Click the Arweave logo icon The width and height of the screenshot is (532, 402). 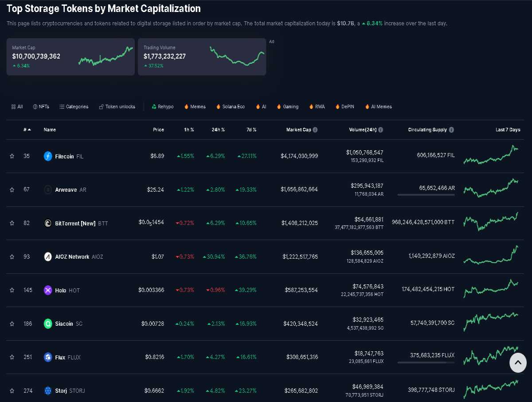point(48,189)
